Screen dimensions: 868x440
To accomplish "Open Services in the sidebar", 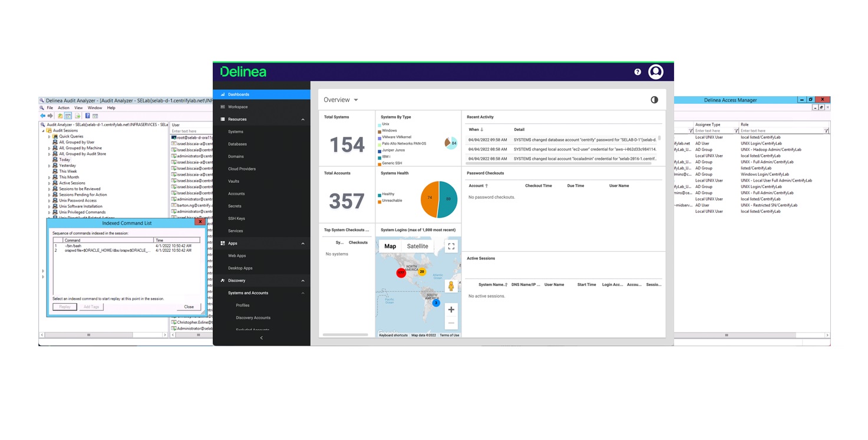I will click(x=236, y=231).
